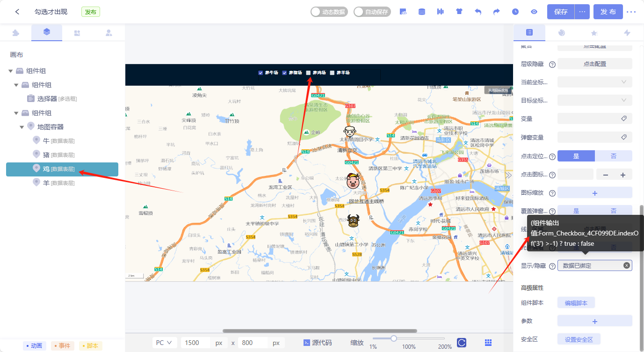Open the lightning events tab in right panel
Viewport: 644px width, 352px height.
point(627,33)
